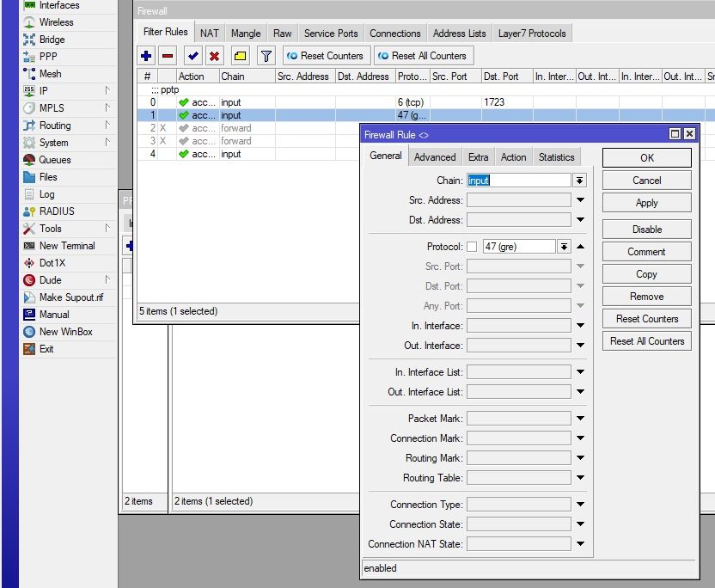The height and width of the screenshot is (588, 715).
Task: Launch New WinBox from sidebar
Action: tap(65, 332)
